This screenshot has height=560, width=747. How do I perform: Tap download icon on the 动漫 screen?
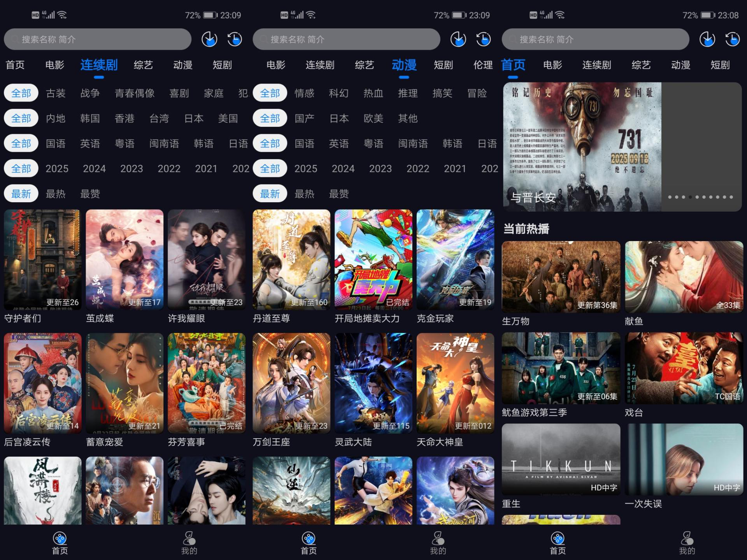click(458, 39)
